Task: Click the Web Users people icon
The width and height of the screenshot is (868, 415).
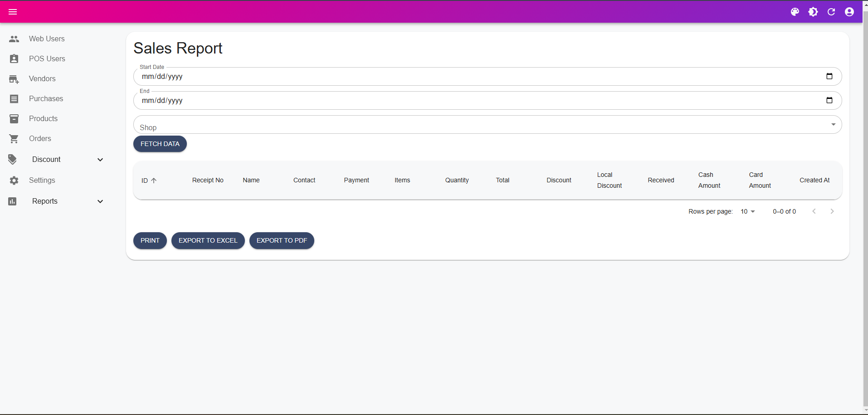Action: pyautogui.click(x=14, y=39)
